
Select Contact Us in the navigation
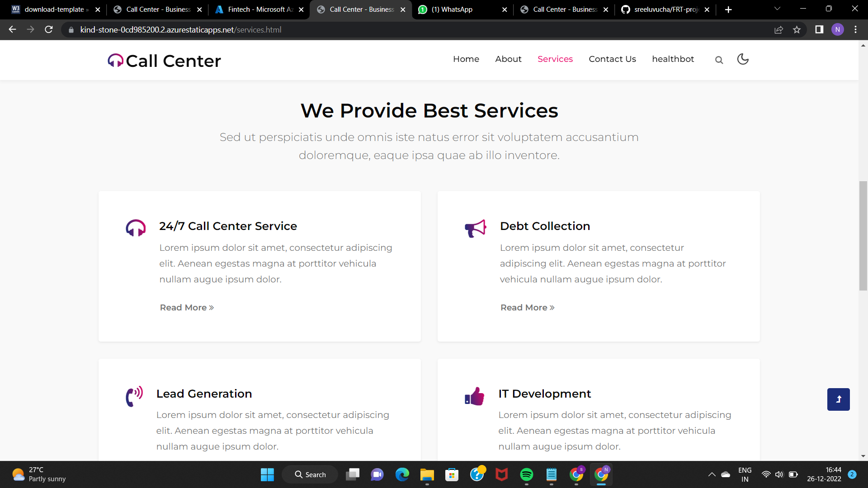point(612,59)
